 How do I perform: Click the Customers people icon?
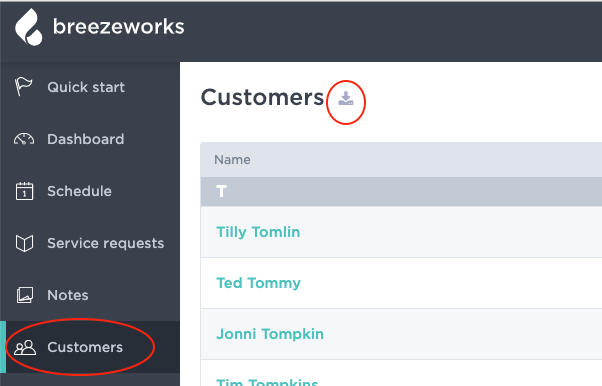tap(25, 347)
